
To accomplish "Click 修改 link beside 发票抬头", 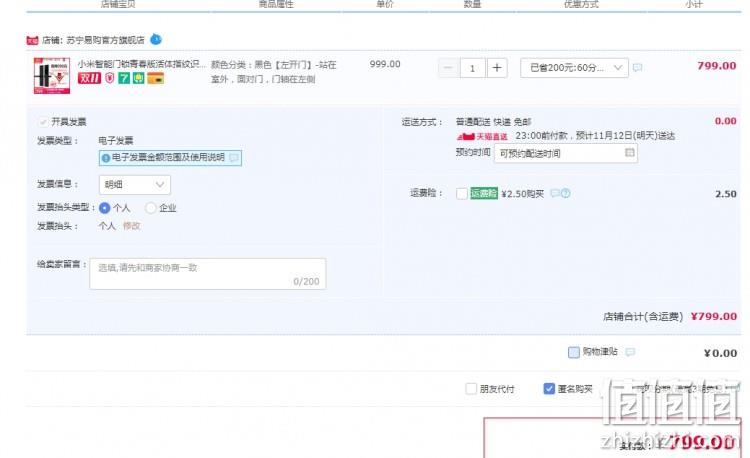I will pyautogui.click(x=132, y=226).
